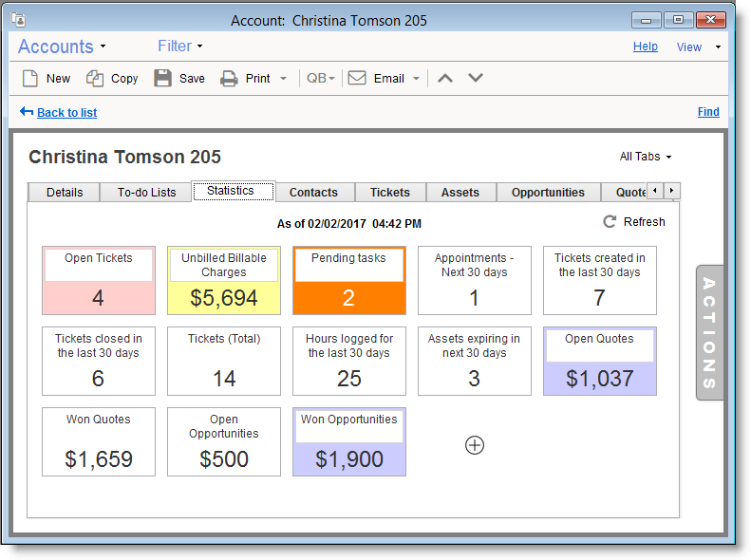Open the Actions side panel

coord(709,332)
